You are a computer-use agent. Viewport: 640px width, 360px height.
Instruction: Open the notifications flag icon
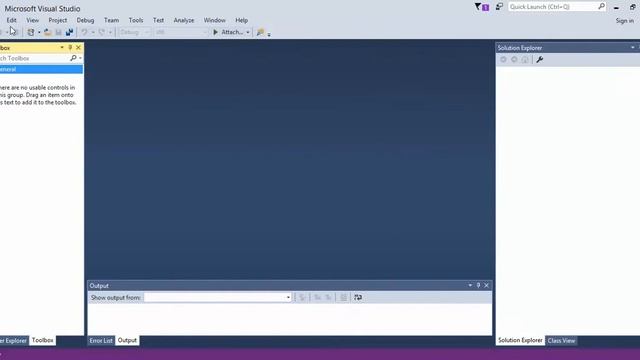click(x=482, y=7)
